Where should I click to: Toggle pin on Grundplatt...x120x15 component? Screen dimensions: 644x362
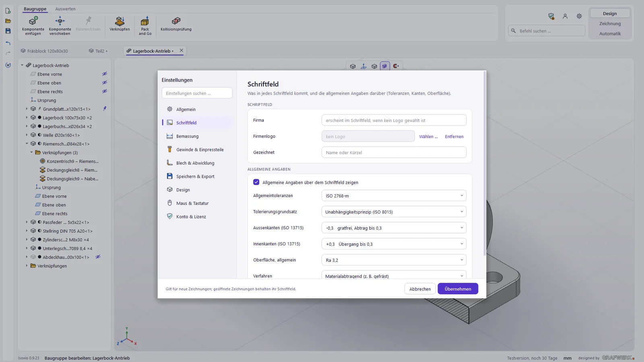(105, 109)
